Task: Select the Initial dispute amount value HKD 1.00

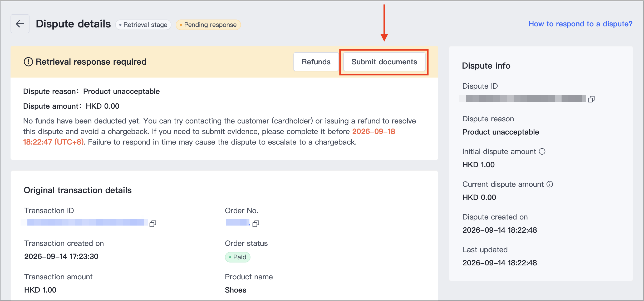Action: coord(479,165)
